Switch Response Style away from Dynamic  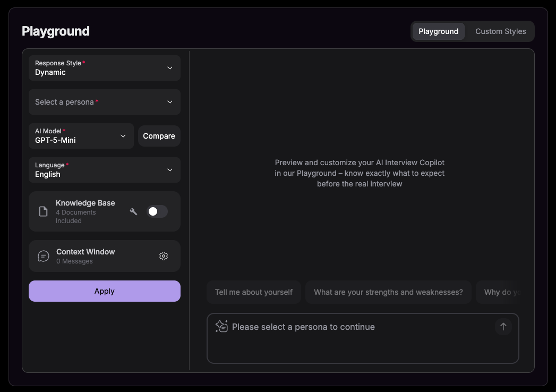pos(104,68)
